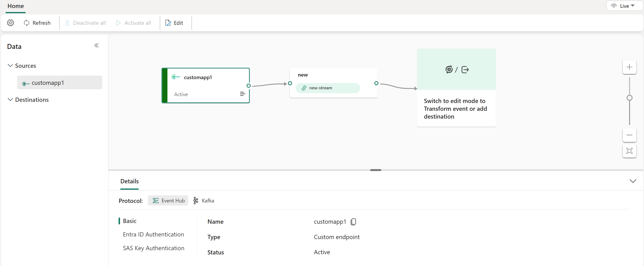Viewport: 644px width, 266px height.
Task: Click the Event Hub protocol icon
Action: pos(155,200)
